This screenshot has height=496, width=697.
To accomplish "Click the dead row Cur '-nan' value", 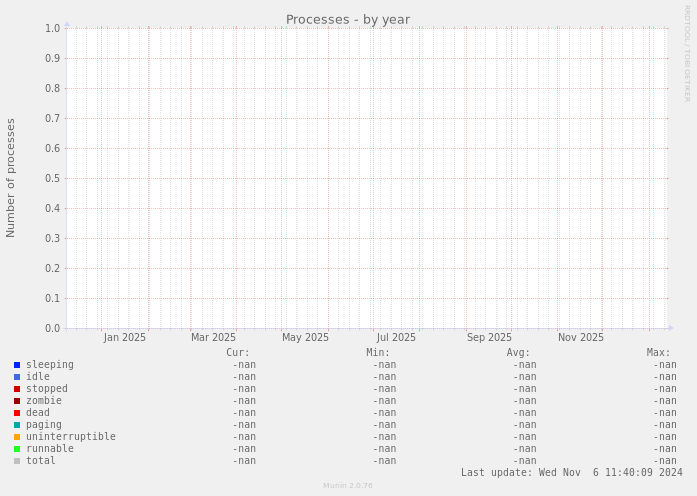I will [x=244, y=413].
